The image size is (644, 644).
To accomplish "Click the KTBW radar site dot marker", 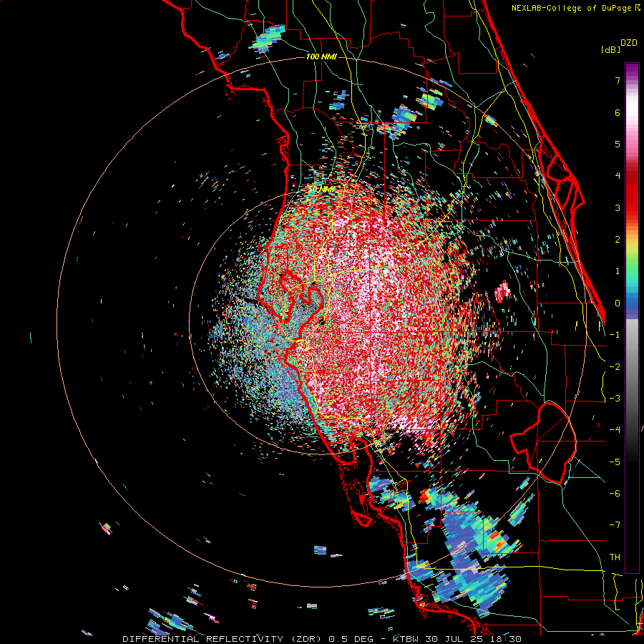I will pos(321,321).
